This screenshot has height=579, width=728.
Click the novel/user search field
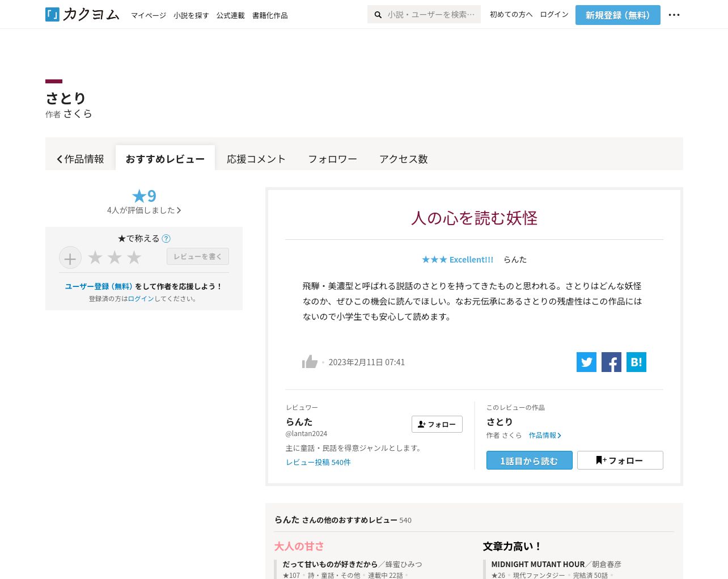pyautogui.click(x=430, y=15)
